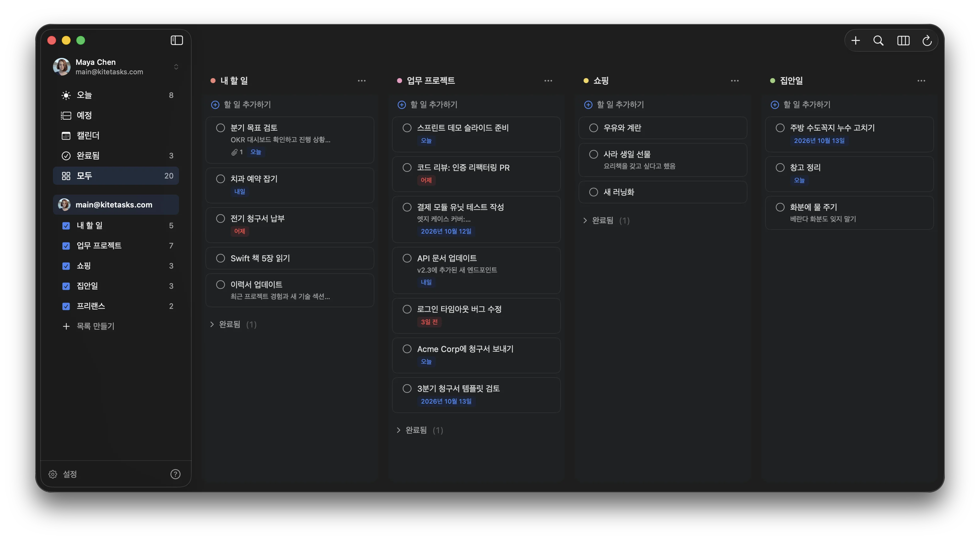This screenshot has height=539, width=980.
Task: Click the 오늘 sun icon in sidebar
Action: [x=66, y=95]
